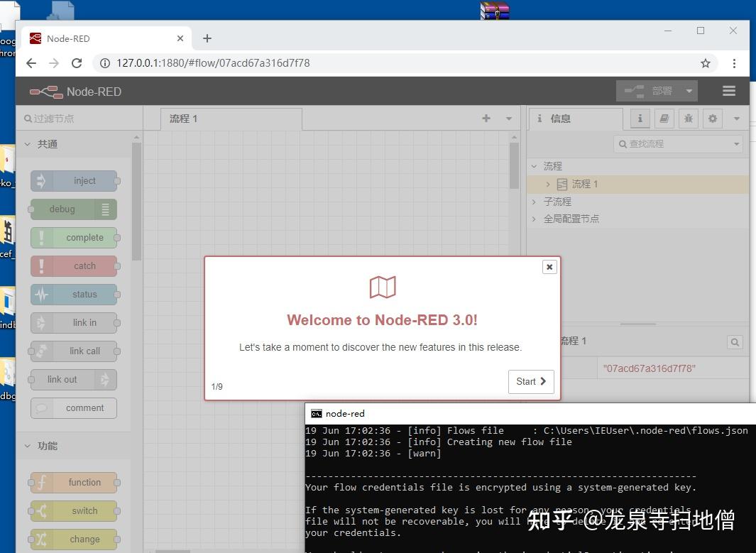Expand the 子流程 tree section
Image resolution: width=756 pixels, height=553 pixels.
click(534, 201)
